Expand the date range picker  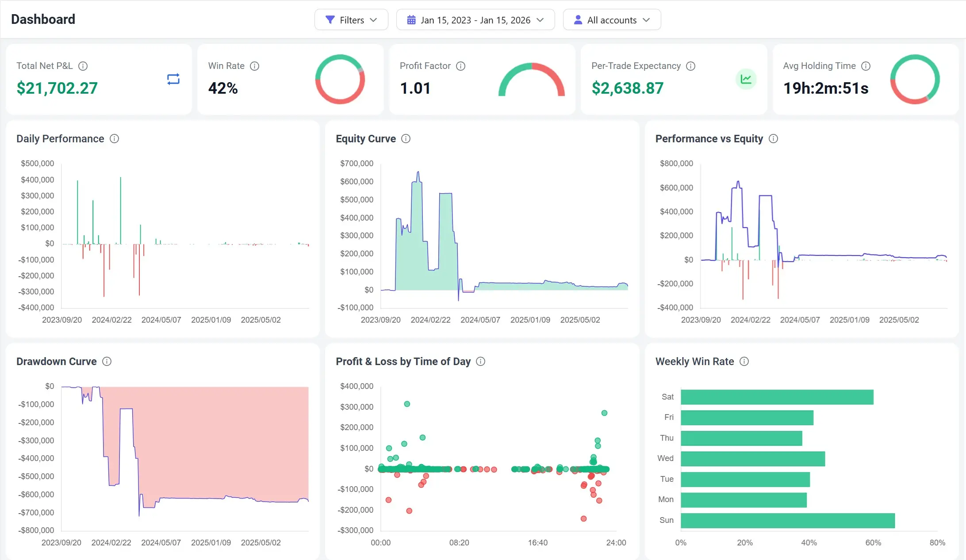(x=475, y=19)
